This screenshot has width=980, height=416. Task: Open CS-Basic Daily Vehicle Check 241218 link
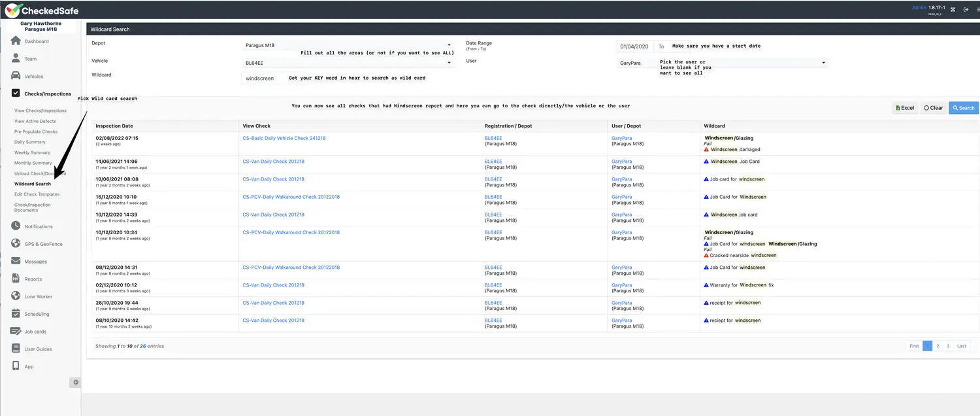coord(284,139)
